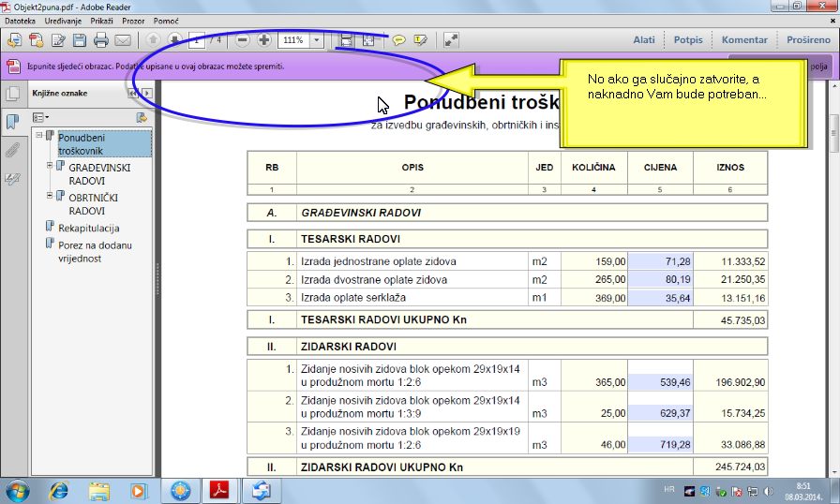Expand the OBRTNIČKI RADOVI bookmark node
840x504 pixels.
[x=50, y=195]
